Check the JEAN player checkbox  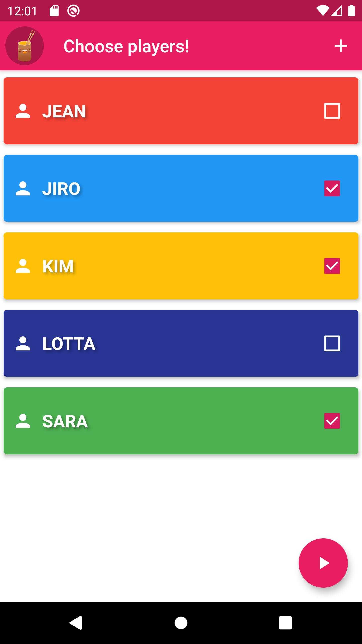(332, 111)
